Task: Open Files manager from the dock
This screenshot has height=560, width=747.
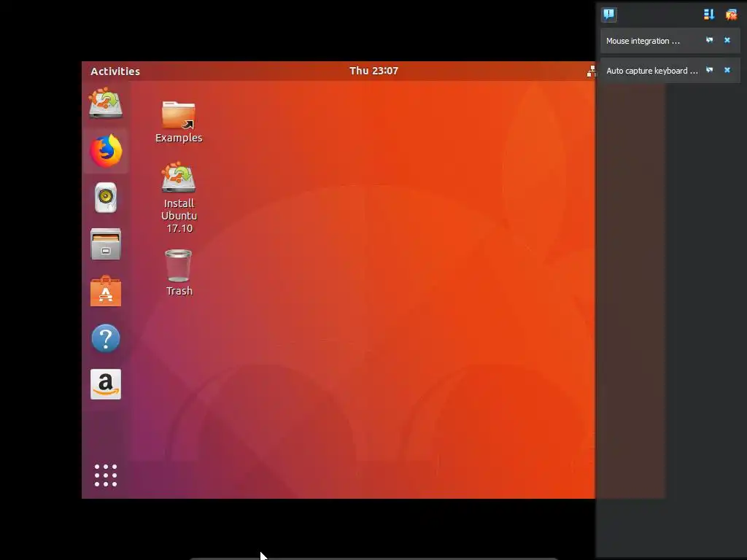Action: coord(106,244)
